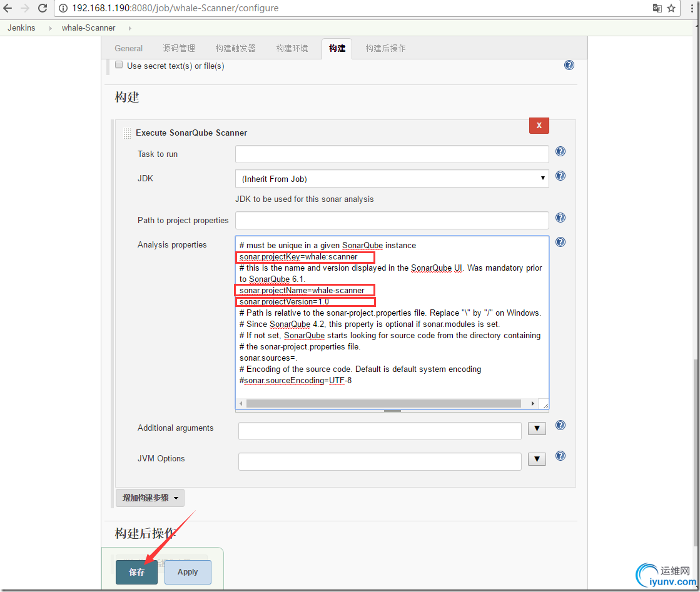Image resolution: width=700 pixels, height=592 pixels.
Task: Click the translate page icon in the address bar
Action: click(x=657, y=8)
